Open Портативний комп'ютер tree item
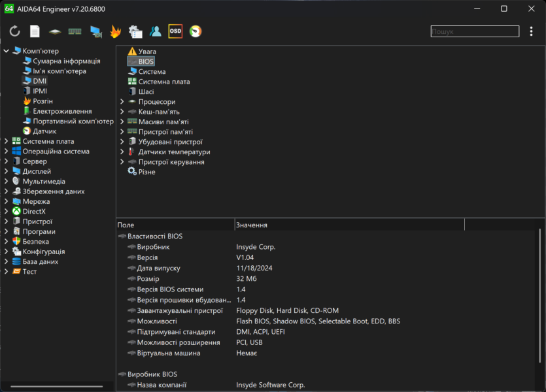Screen dimensions: 546x392 click(x=68, y=122)
